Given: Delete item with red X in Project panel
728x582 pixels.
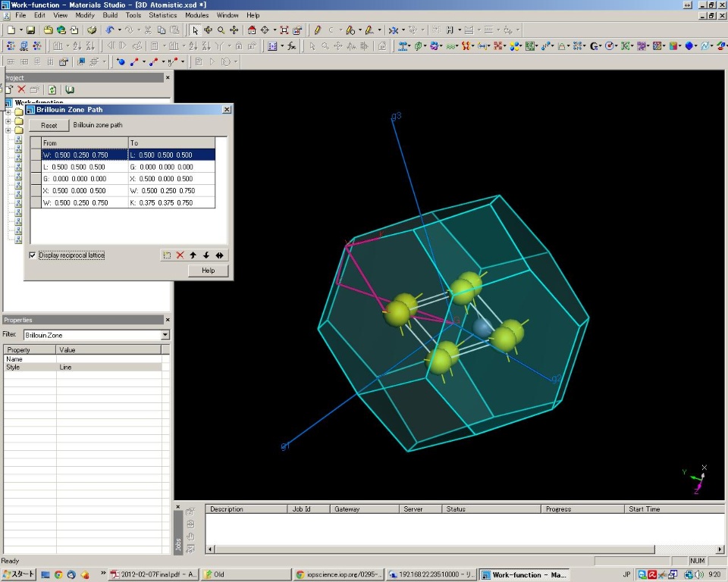Looking at the screenshot, I should coord(21,89).
